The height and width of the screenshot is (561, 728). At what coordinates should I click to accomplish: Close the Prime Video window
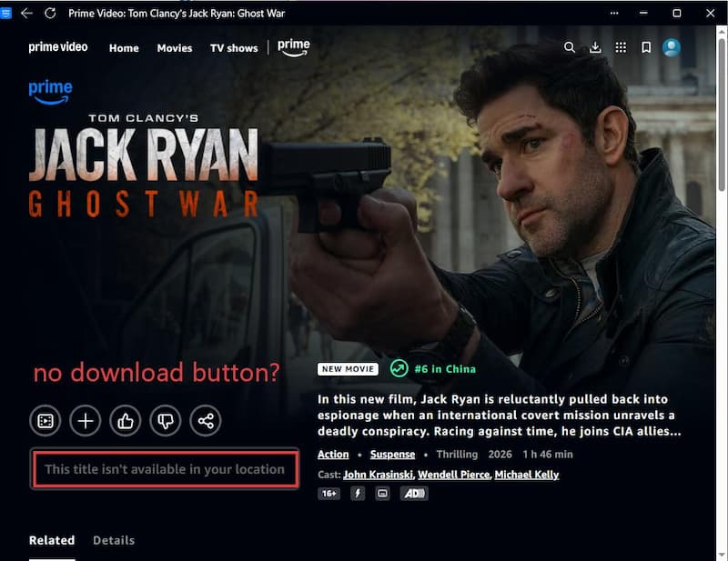711,13
